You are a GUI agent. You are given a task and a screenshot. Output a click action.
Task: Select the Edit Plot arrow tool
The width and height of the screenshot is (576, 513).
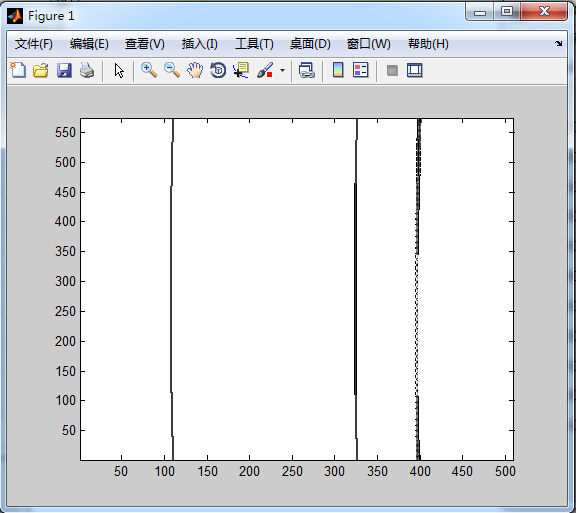[x=119, y=70]
